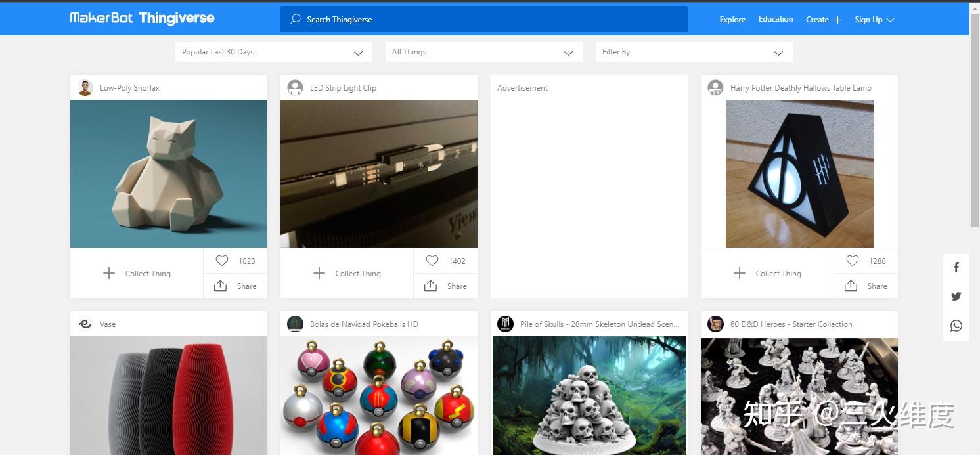Screen dimensions: 980x455
Task: Open the Low-Poly Snorlax thumbnail
Action: (169, 173)
